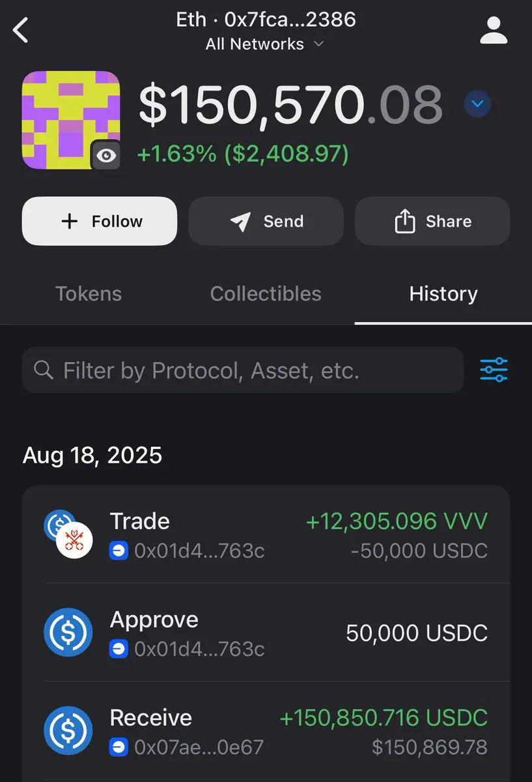The width and height of the screenshot is (532, 782).
Task: Tap the Follow button
Action: coord(100,222)
